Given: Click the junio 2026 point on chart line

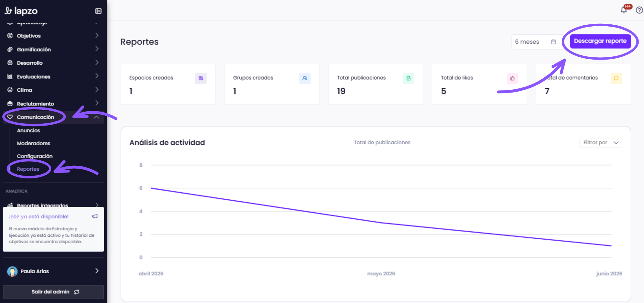Looking at the screenshot, I should coord(611,246).
